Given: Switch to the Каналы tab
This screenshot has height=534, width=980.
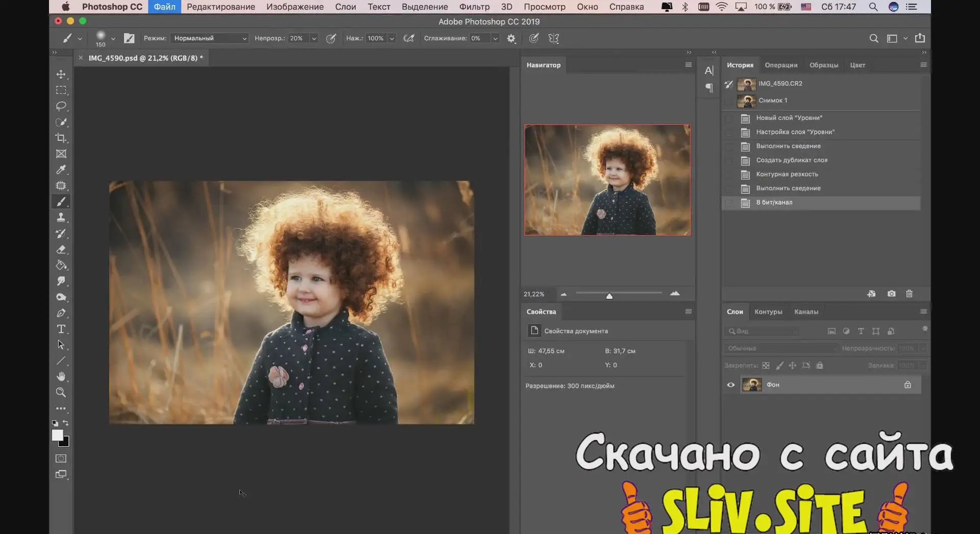Looking at the screenshot, I should [806, 312].
